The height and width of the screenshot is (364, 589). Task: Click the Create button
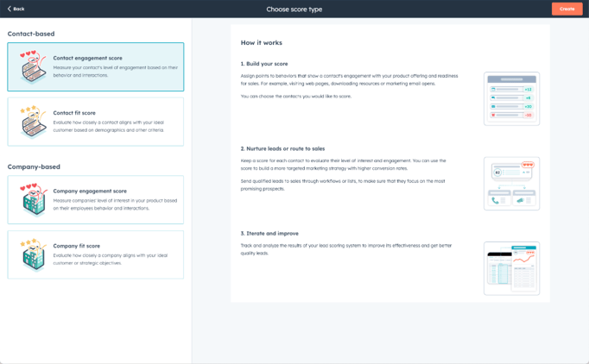pos(567,9)
